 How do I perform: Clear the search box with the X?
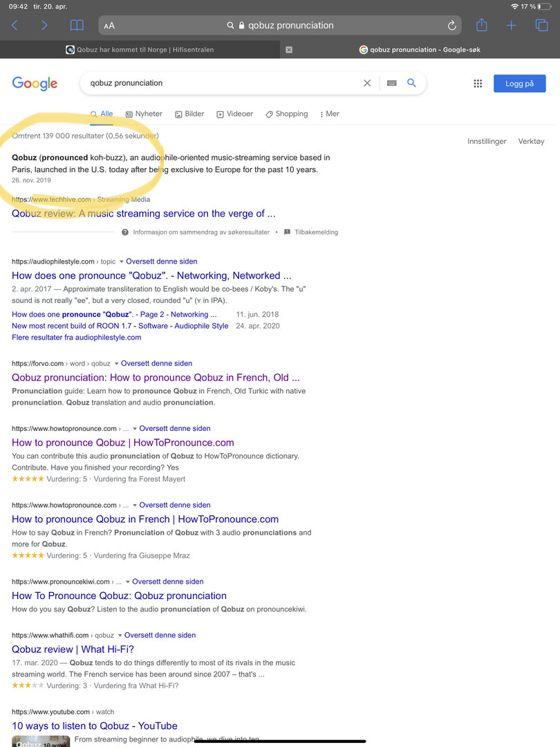point(367,83)
